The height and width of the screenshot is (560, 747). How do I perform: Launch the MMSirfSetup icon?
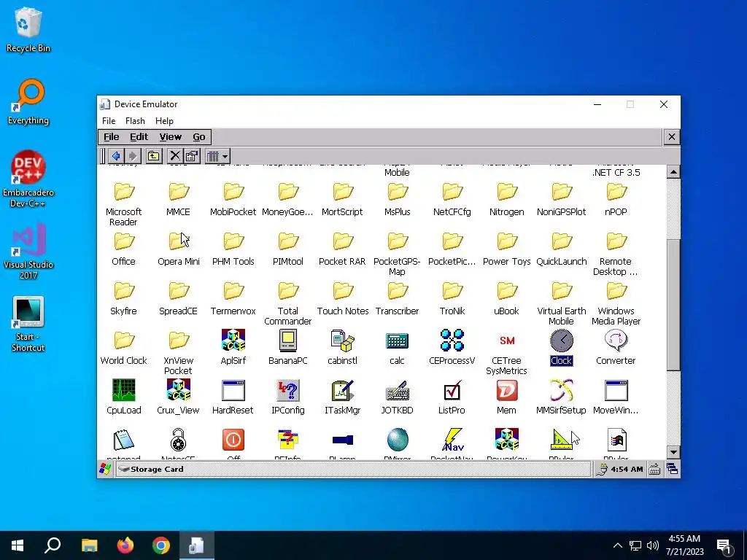[x=561, y=390]
